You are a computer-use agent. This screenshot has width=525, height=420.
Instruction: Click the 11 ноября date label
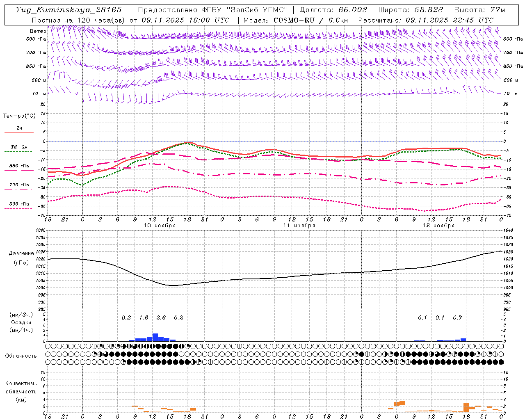299,226
